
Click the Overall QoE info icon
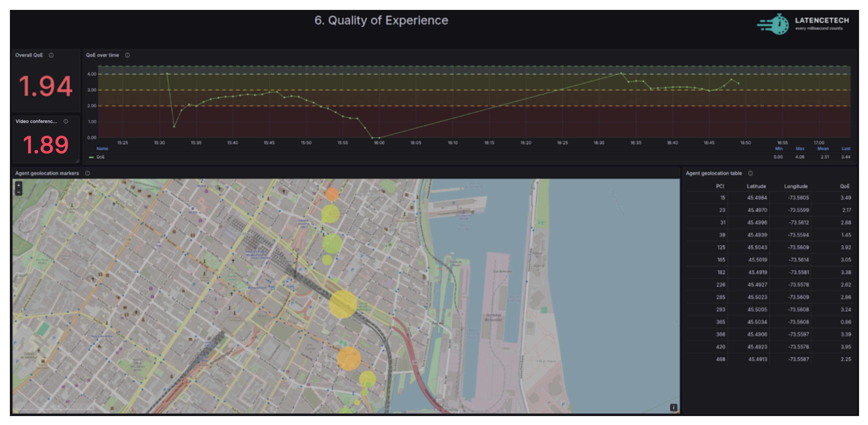tap(51, 55)
